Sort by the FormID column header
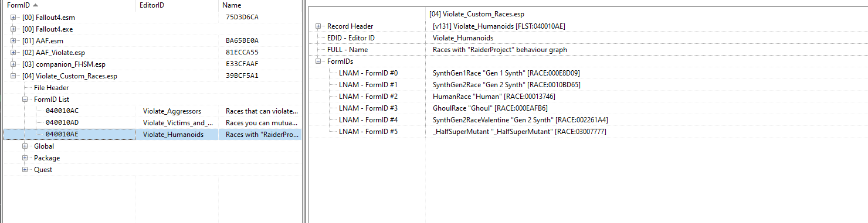 [x=68, y=5]
